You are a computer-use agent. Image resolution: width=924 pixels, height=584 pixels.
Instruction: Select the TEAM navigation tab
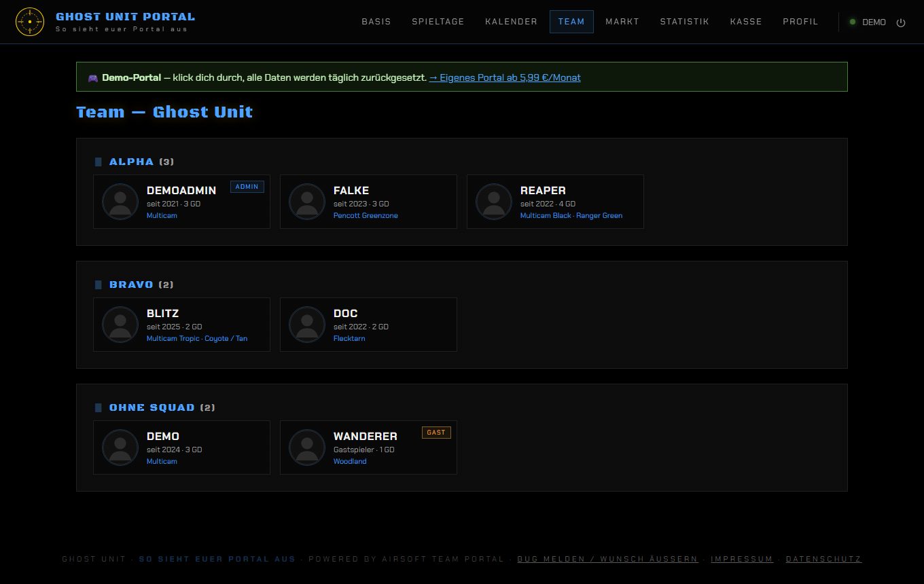click(571, 22)
